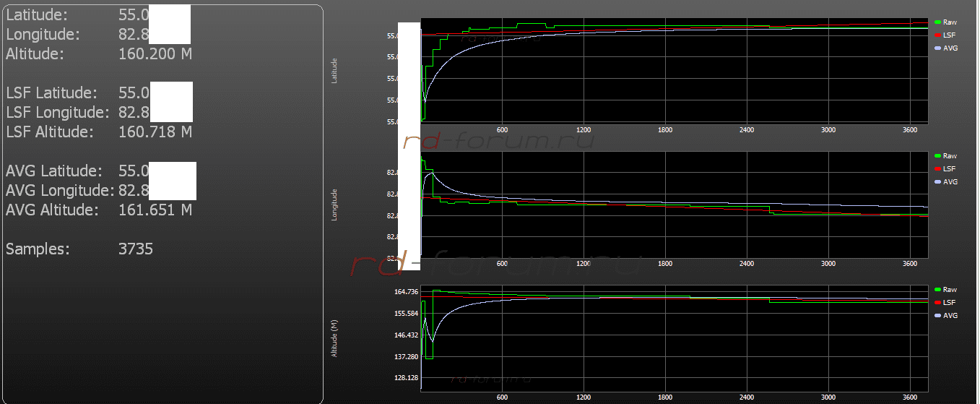980x404 pixels.
Task: Click the 164.736 tick on Altitude axis
Action: 406,292
